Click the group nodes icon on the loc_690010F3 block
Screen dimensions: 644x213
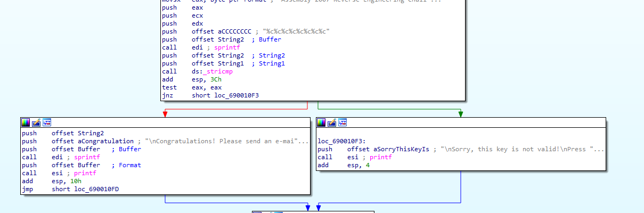click(343, 122)
